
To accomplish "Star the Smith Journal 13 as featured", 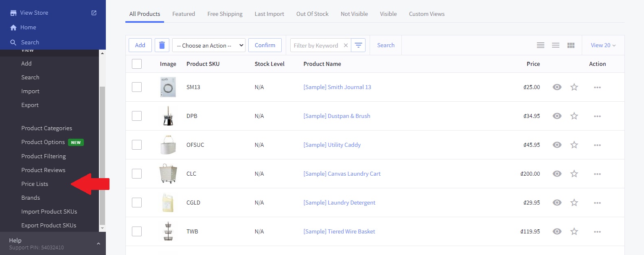I will point(574,87).
